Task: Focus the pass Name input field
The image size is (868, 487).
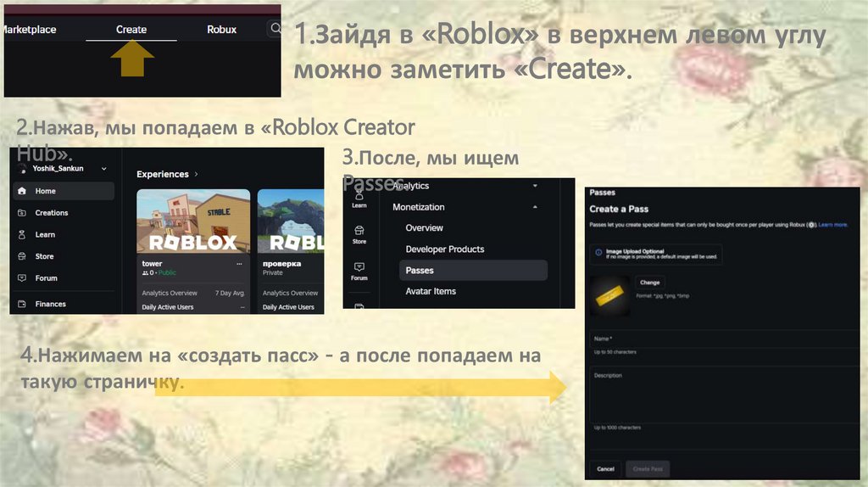Action: [725, 339]
